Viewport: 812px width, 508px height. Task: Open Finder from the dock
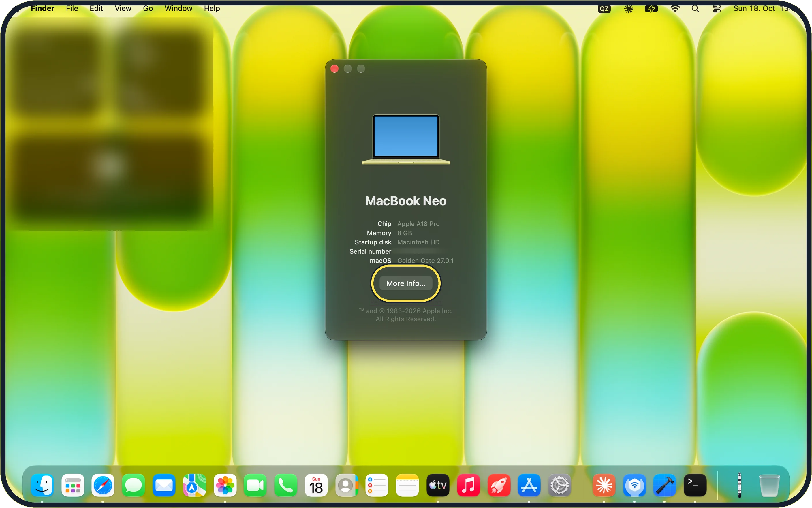[42, 485]
